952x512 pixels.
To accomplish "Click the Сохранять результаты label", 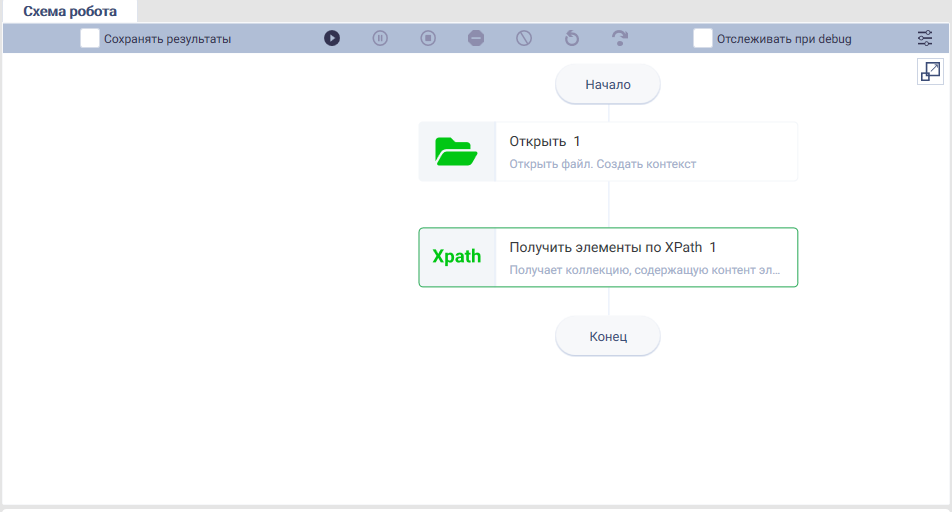I will click(168, 39).
